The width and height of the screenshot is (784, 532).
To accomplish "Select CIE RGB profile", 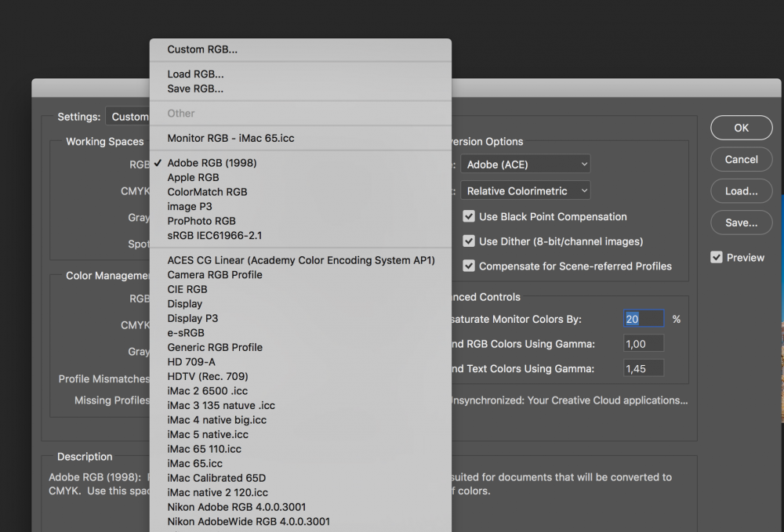I will (300, 289).
